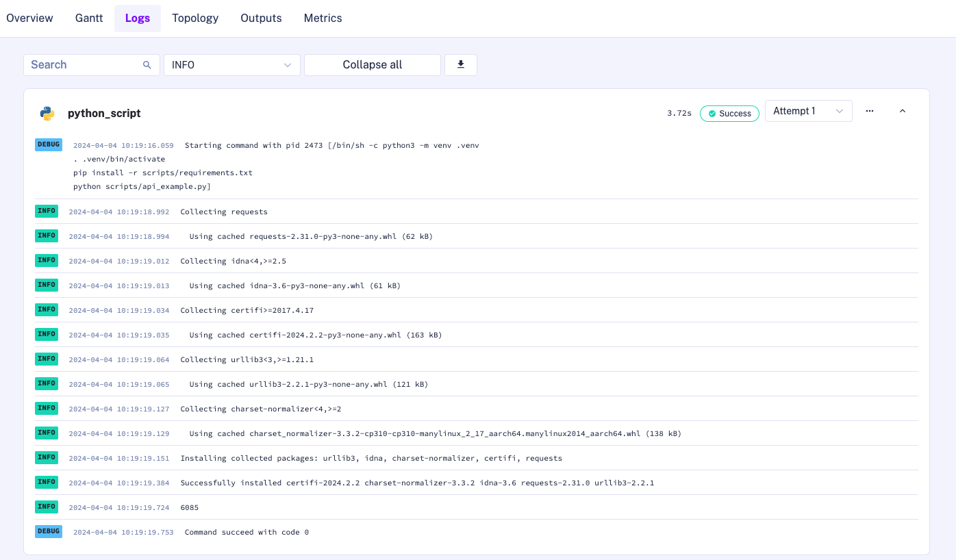Download the logs using the download icon

[460, 64]
